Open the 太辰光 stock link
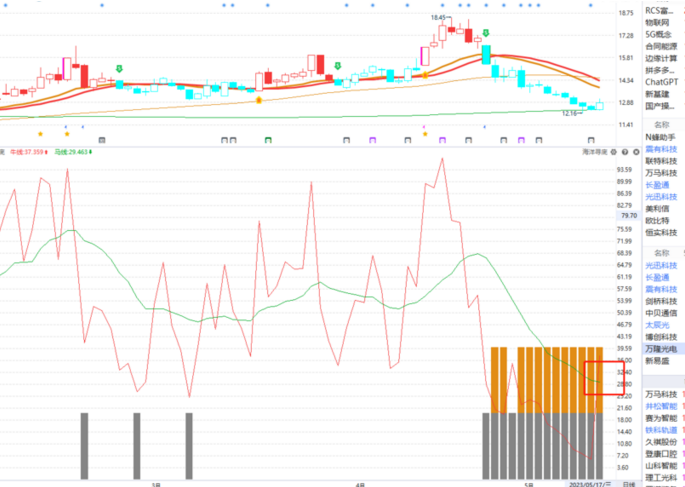685x487 pixels. point(657,325)
